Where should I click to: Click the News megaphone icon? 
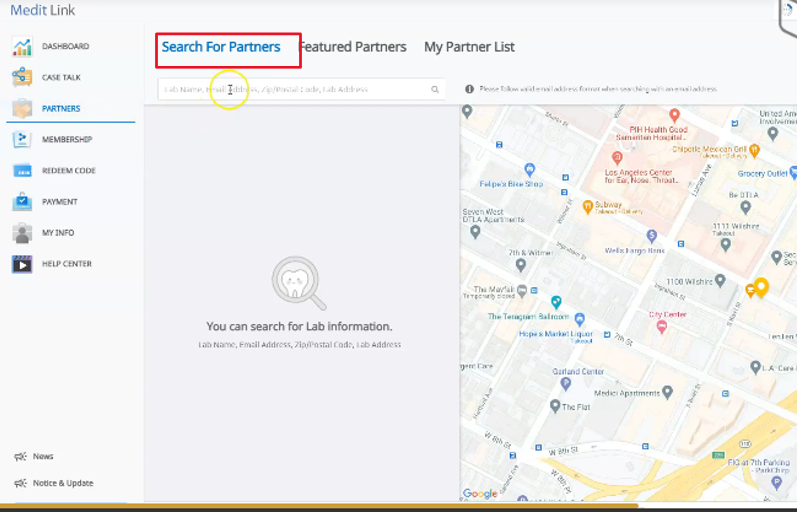tap(20, 456)
